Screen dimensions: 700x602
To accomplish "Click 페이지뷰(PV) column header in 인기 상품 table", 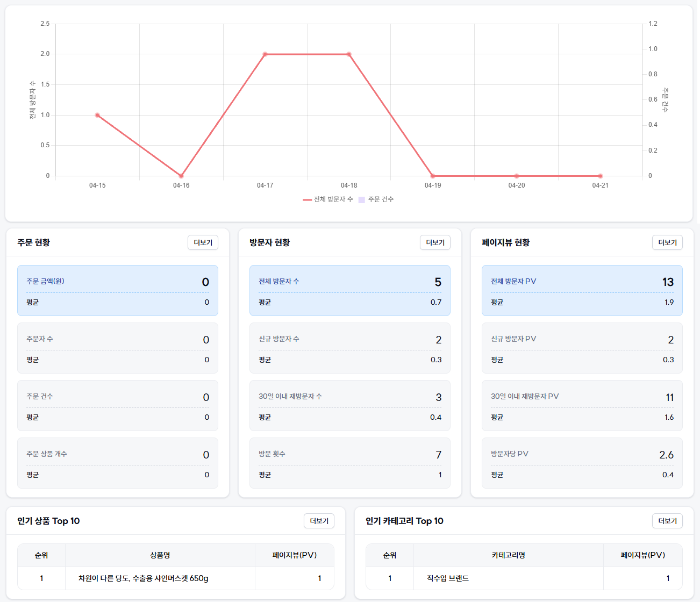I will tap(294, 555).
